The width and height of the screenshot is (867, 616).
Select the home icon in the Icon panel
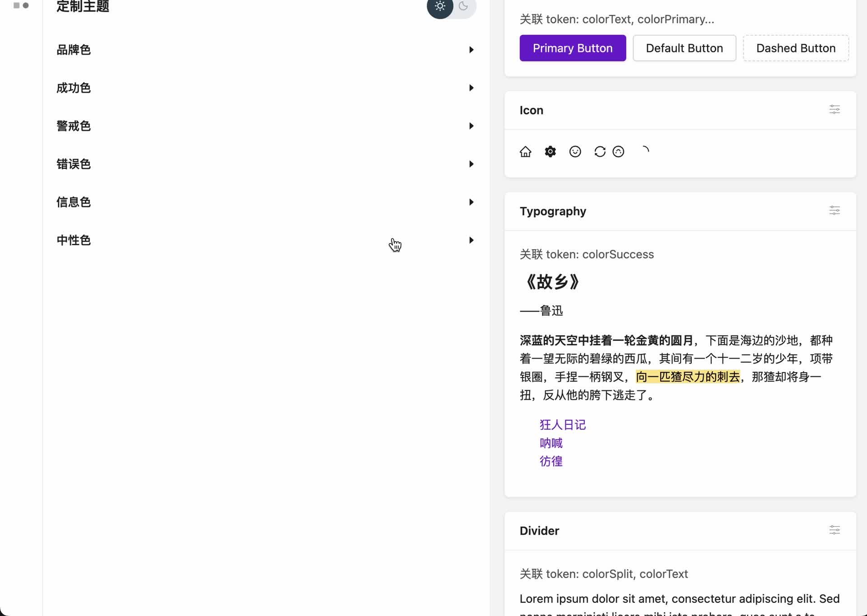[526, 151]
